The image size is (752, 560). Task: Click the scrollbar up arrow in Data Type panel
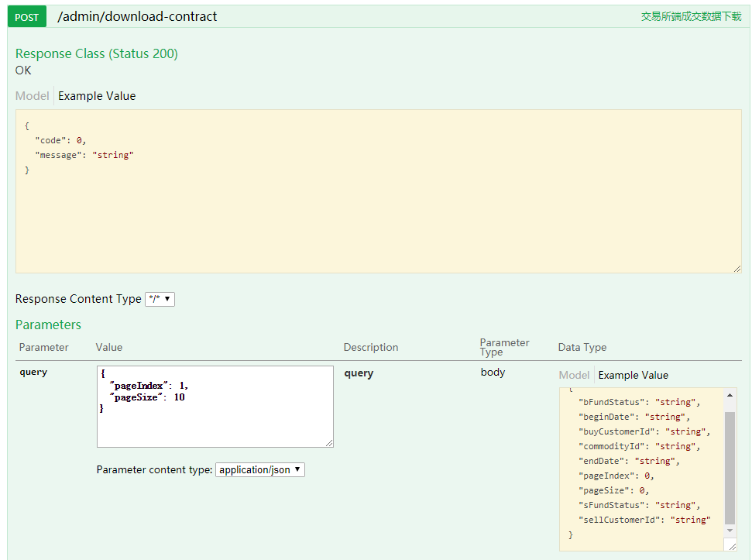(x=728, y=396)
